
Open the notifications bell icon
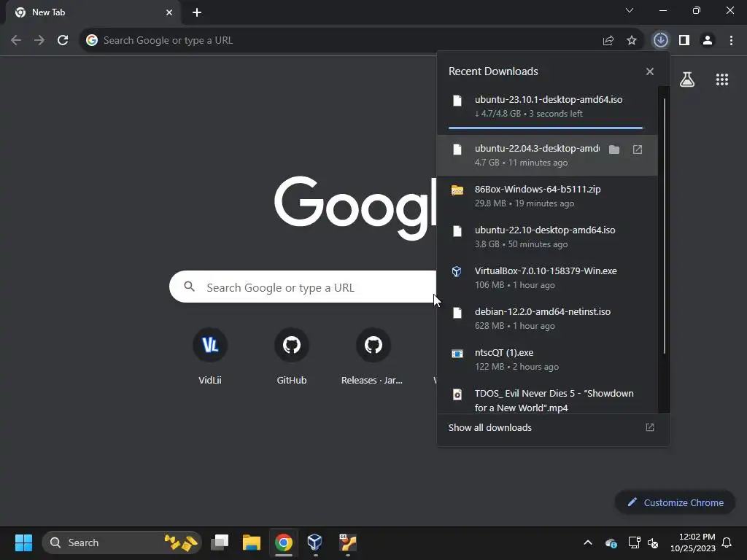pyautogui.click(x=727, y=542)
